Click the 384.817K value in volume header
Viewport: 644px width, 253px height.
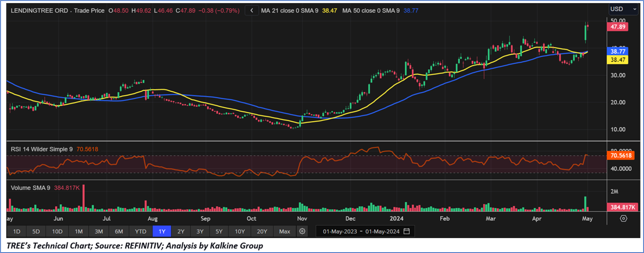click(67, 188)
